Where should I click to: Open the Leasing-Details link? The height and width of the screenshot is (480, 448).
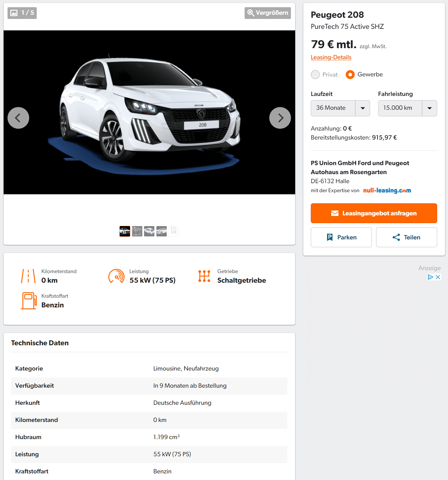coord(331,57)
